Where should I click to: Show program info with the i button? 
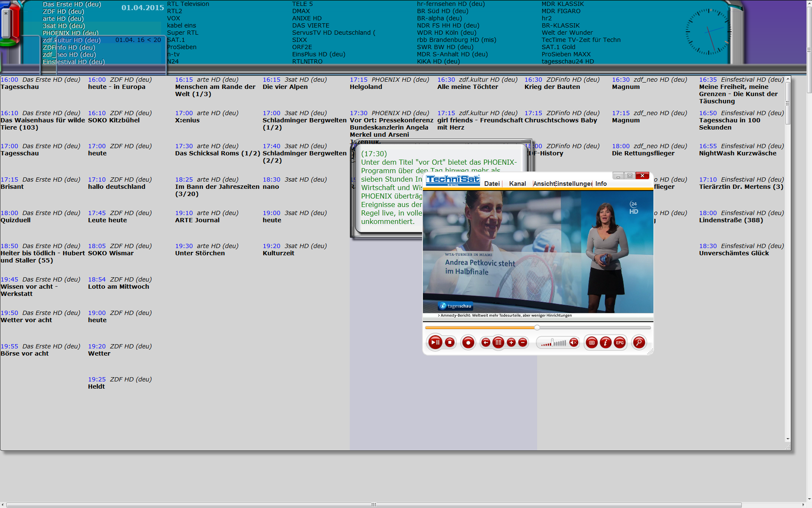tap(606, 342)
